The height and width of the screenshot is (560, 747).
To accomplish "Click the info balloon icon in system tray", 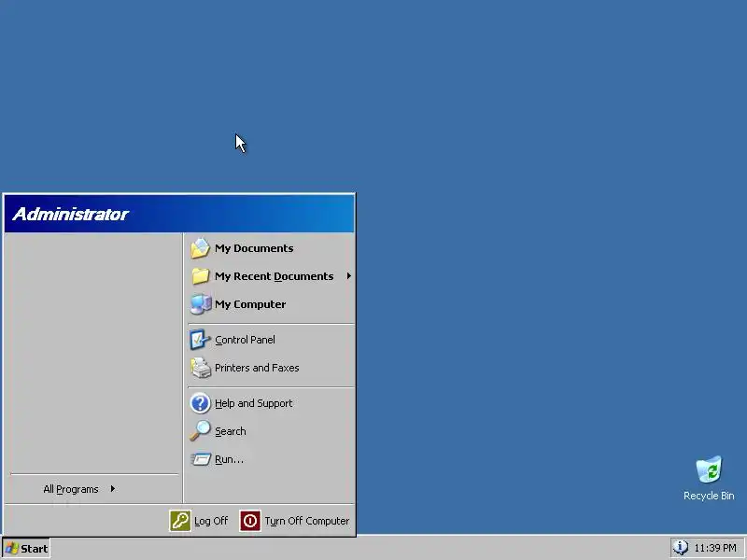I will coord(681,548).
